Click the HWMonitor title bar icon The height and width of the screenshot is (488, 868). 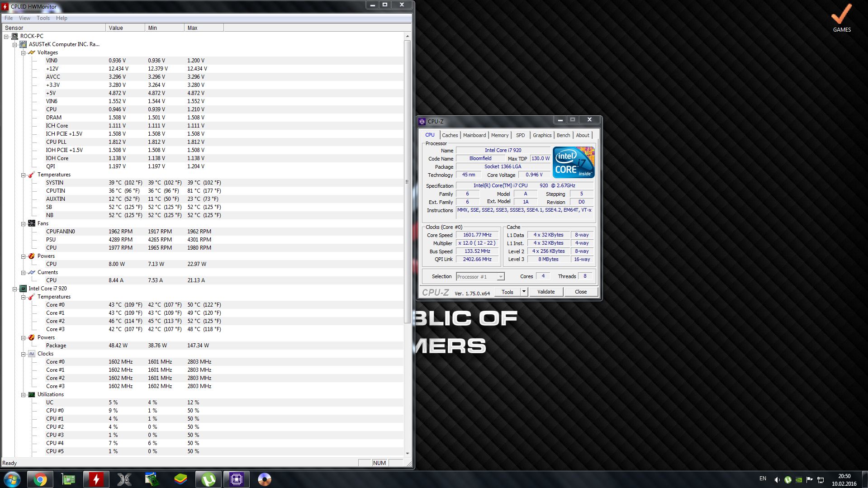point(5,6)
